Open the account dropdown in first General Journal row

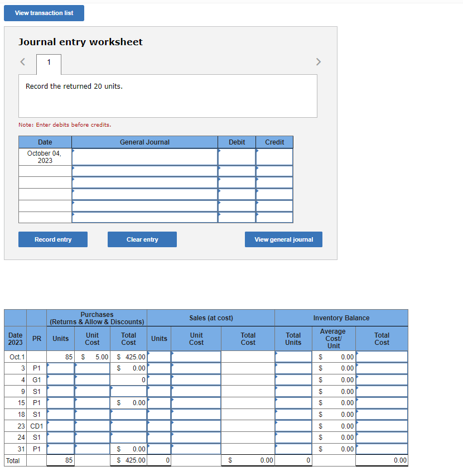pos(144,157)
